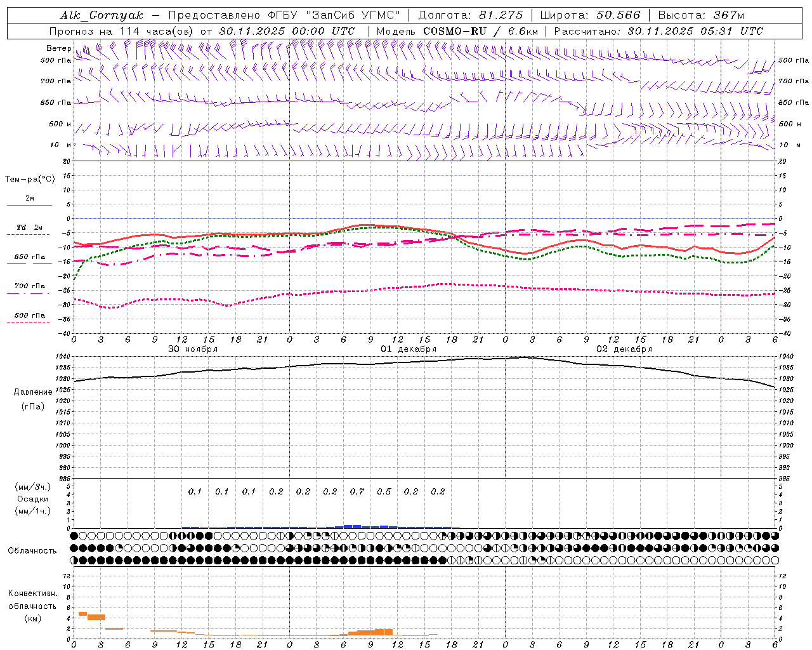
Task: Select the provider text ФГБУ "ЗапСиб УГМС"
Action: pyautogui.click(x=332, y=15)
